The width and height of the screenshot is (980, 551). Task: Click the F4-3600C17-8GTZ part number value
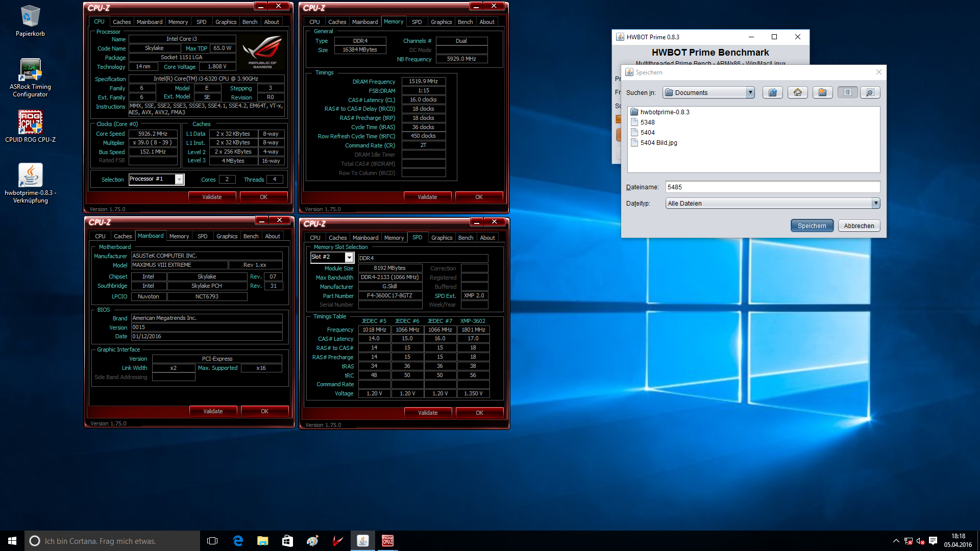click(390, 295)
